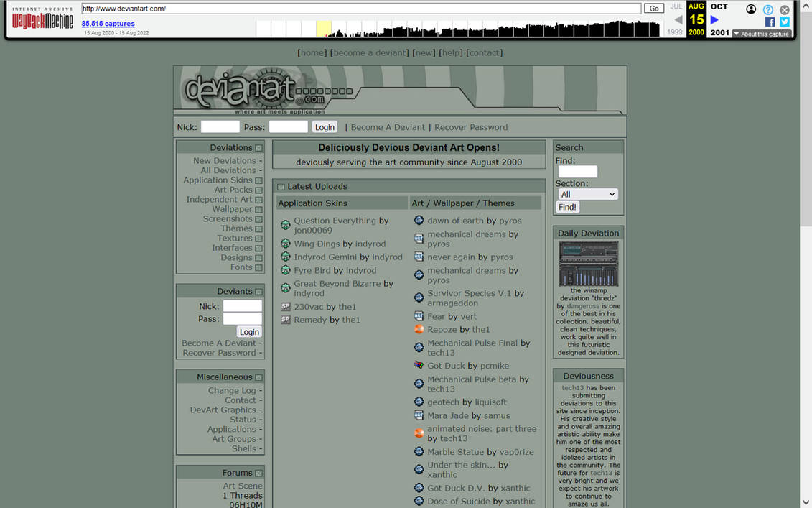This screenshot has width=812, height=508.
Task: Open Change Log link
Action: pyautogui.click(x=232, y=390)
